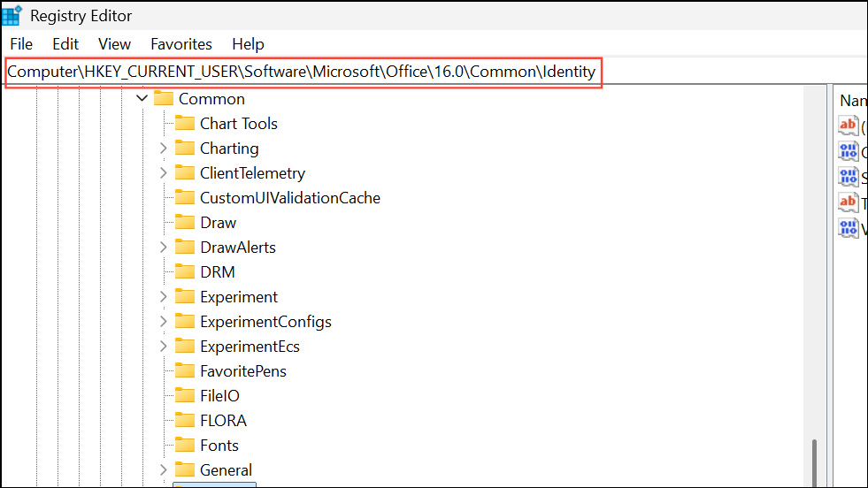Click the registry path address bar

(301, 72)
